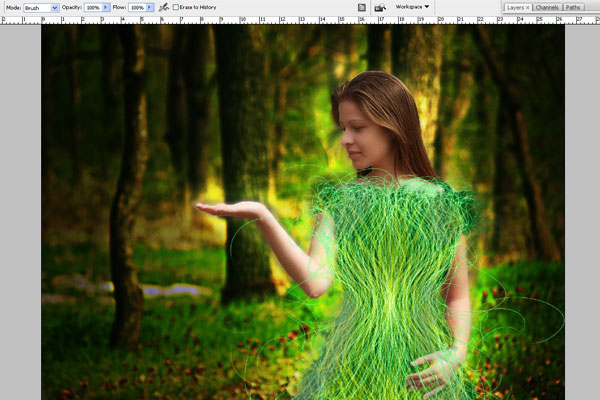600x400 pixels.
Task: Open the Mode dropdown set to Brush
Action: click(x=41, y=7)
